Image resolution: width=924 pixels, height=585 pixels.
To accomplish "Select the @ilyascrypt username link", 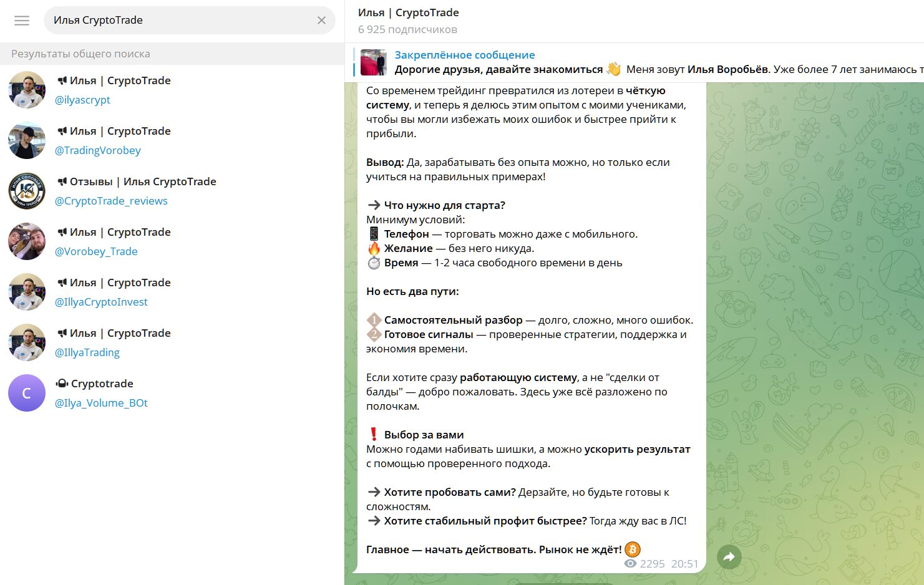I will pos(82,100).
